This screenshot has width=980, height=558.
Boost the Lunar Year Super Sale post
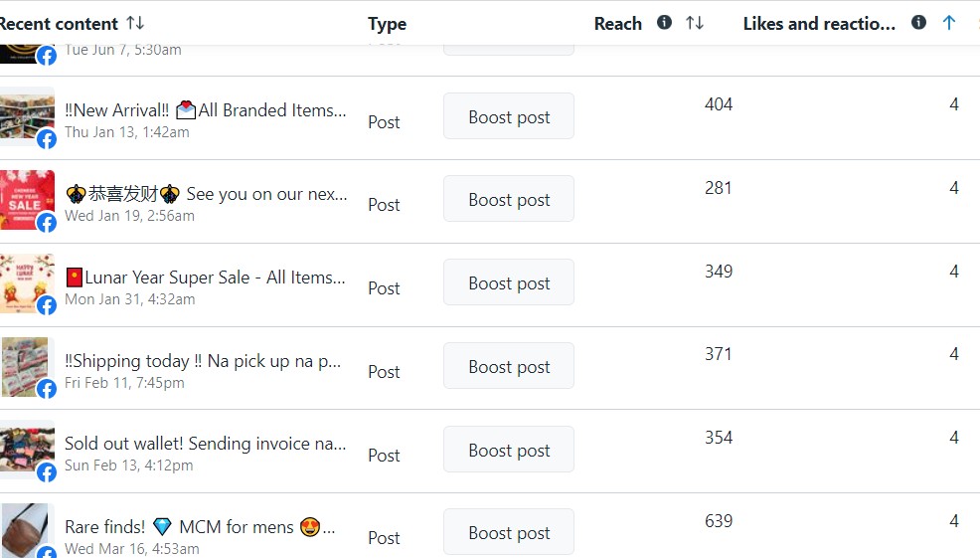tap(509, 282)
